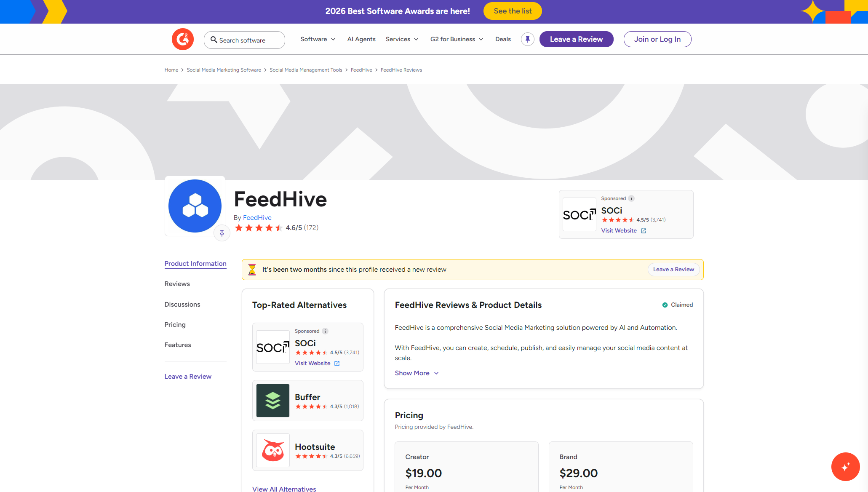Screen dimensions: 868x492
Task: Expand the Services dropdown menu
Action: click(402, 39)
